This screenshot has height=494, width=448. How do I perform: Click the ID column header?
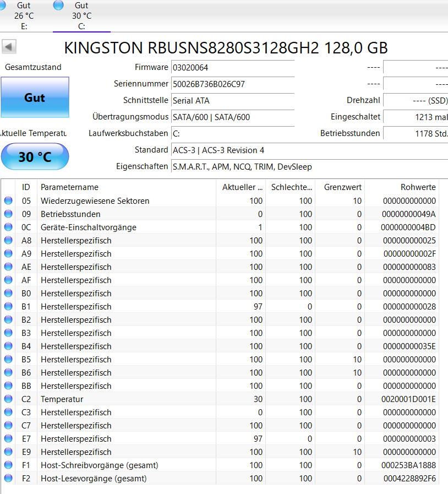26,187
